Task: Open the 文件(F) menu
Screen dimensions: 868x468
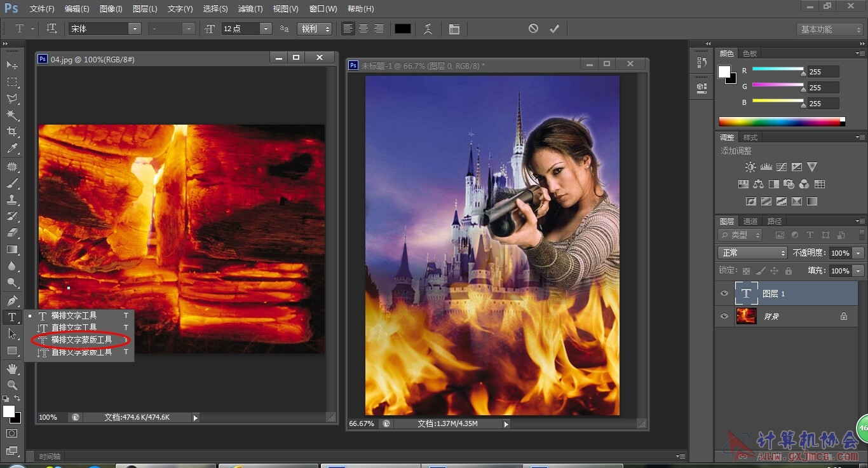Action: 42,9
